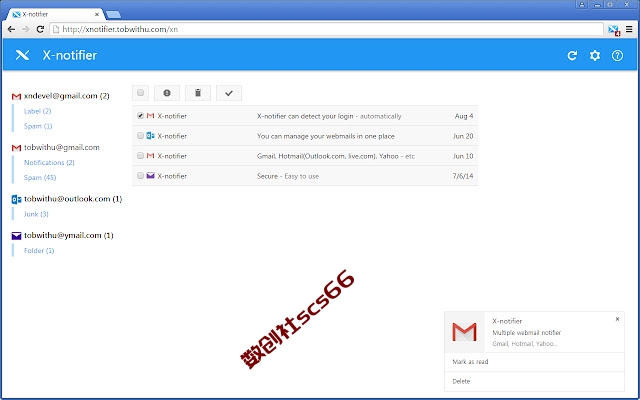Viewport: 640px width, 400px height.
Task: Click the Yahoo mail icon beside tobwithu@ymail.com
Action: [16, 236]
